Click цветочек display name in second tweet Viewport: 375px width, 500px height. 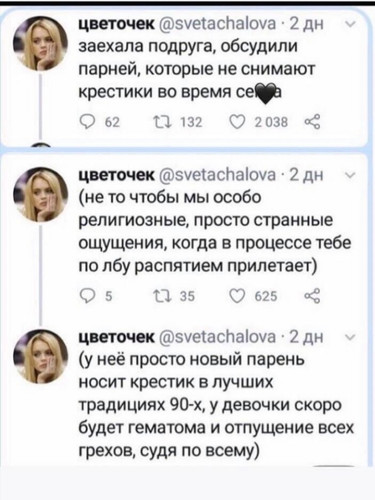point(117,175)
